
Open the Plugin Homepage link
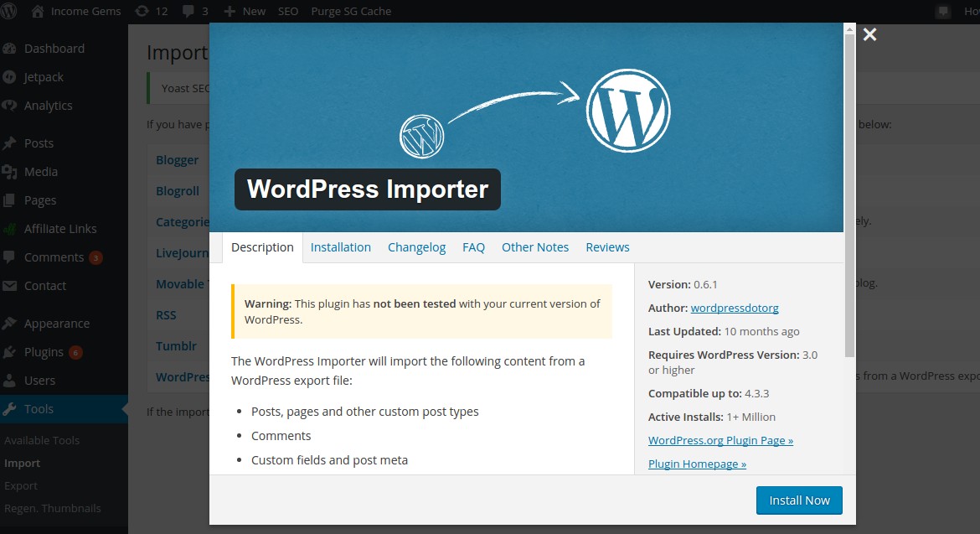(x=697, y=464)
